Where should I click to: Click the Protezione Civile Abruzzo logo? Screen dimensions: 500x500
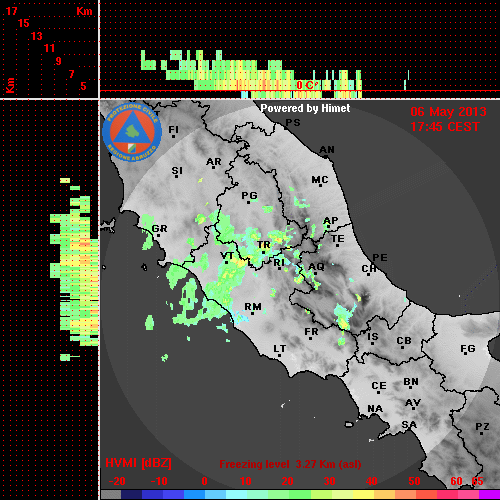point(132,132)
